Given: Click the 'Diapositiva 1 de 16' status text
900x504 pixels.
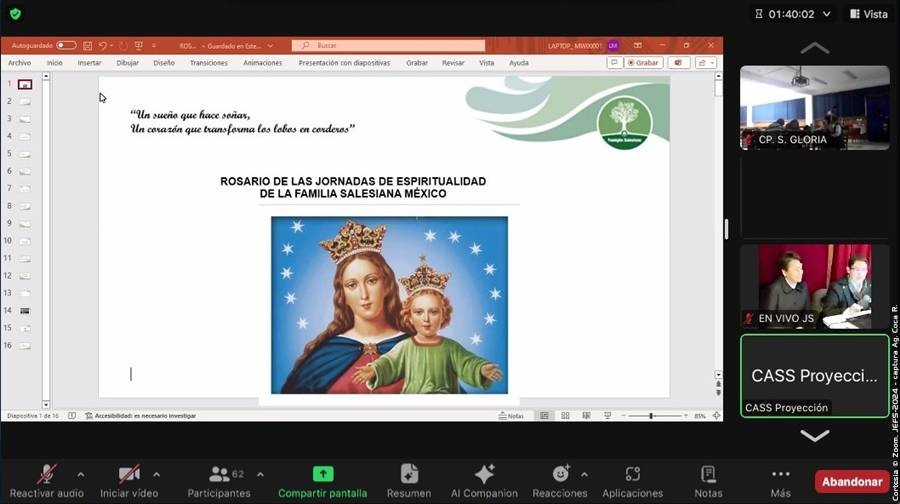Looking at the screenshot, I should pyautogui.click(x=33, y=416).
